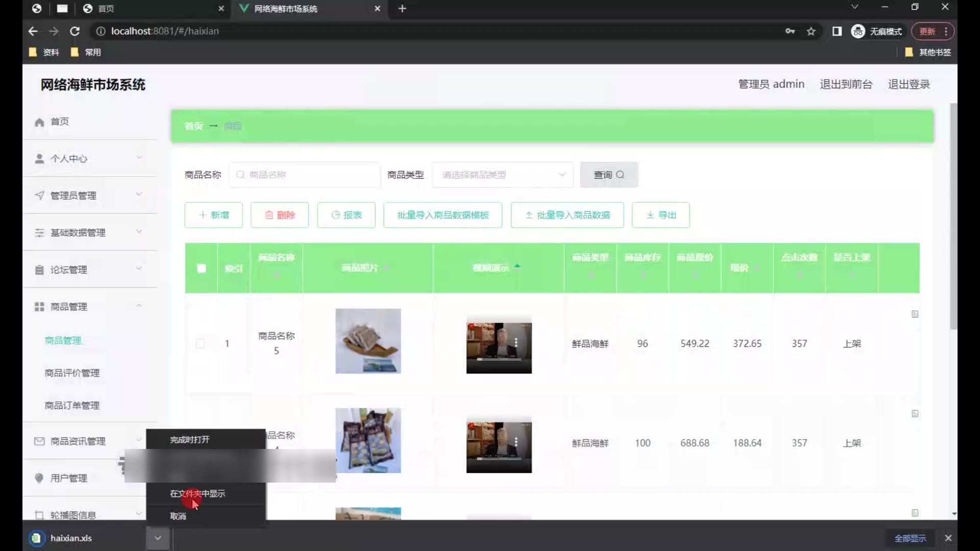This screenshot has height=551, width=980.
Task: Select 在文件夹中显示 in context menu
Action: 198,493
